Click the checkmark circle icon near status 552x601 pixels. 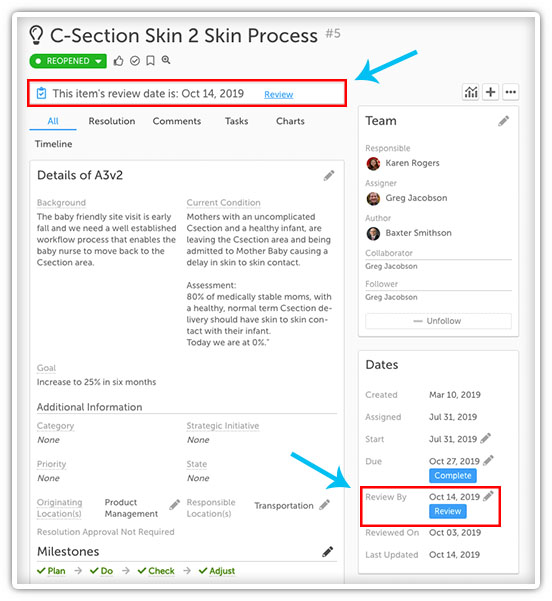click(x=135, y=61)
